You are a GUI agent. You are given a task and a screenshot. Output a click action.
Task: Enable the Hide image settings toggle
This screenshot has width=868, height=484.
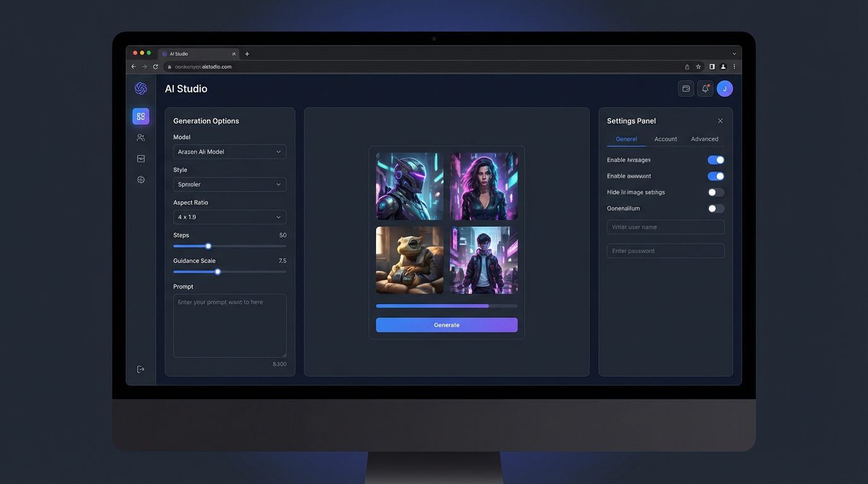pos(716,192)
